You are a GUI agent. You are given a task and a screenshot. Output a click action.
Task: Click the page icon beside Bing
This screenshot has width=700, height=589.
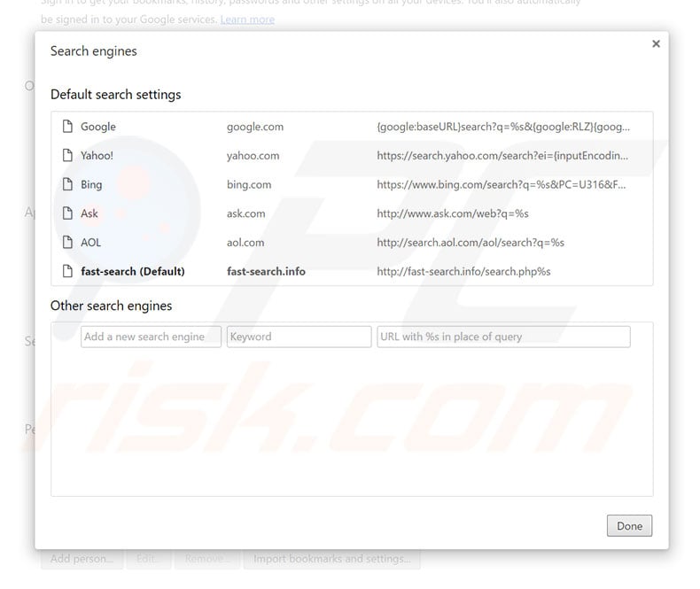(x=67, y=184)
